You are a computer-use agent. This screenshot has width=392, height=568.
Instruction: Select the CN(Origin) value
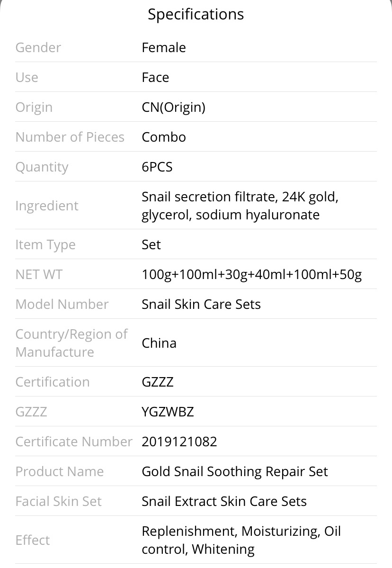click(x=174, y=107)
